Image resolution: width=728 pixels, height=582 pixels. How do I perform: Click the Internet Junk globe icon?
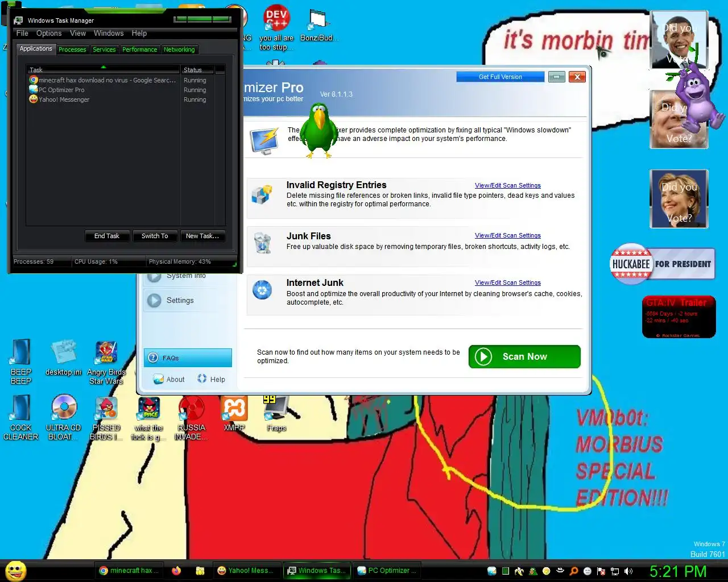click(x=262, y=290)
